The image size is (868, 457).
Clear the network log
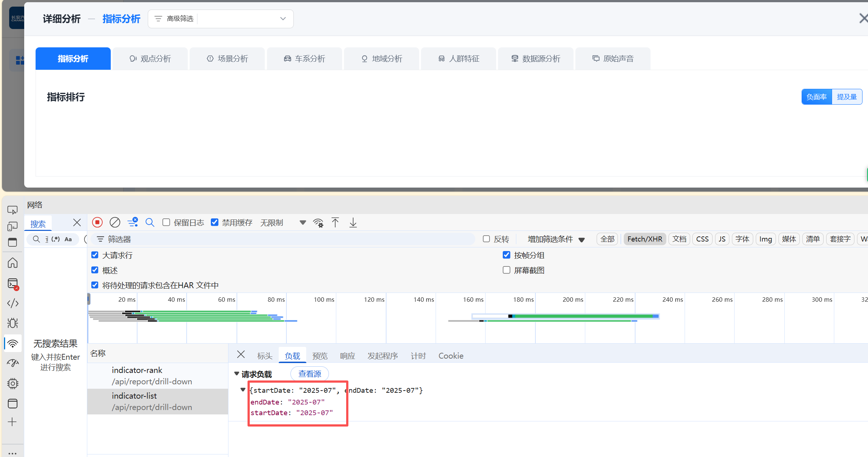115,222
